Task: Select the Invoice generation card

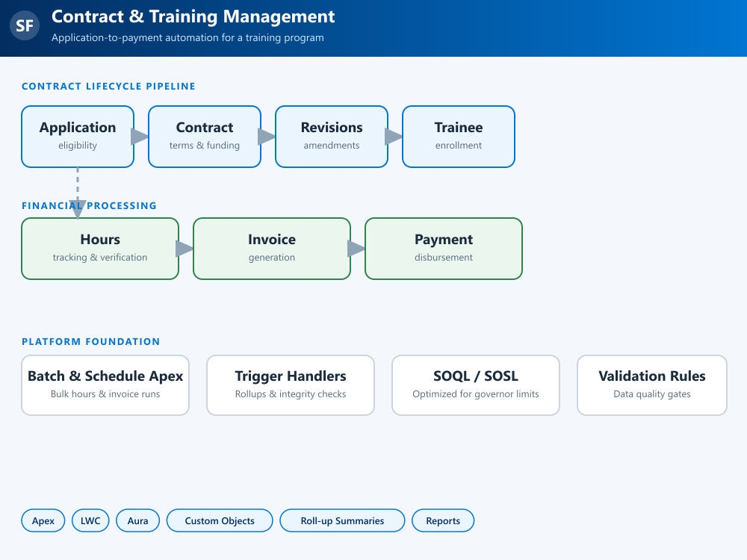Action: [x=272, y=249]
